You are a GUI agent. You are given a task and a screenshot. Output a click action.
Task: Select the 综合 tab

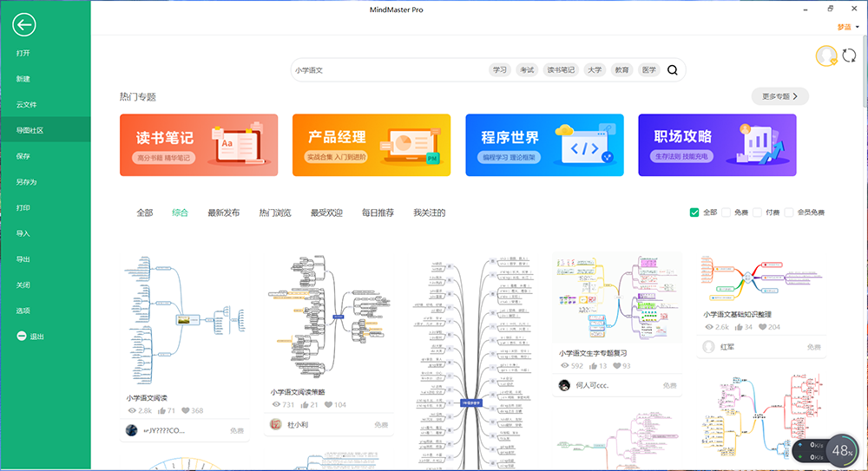coord(180,213)
